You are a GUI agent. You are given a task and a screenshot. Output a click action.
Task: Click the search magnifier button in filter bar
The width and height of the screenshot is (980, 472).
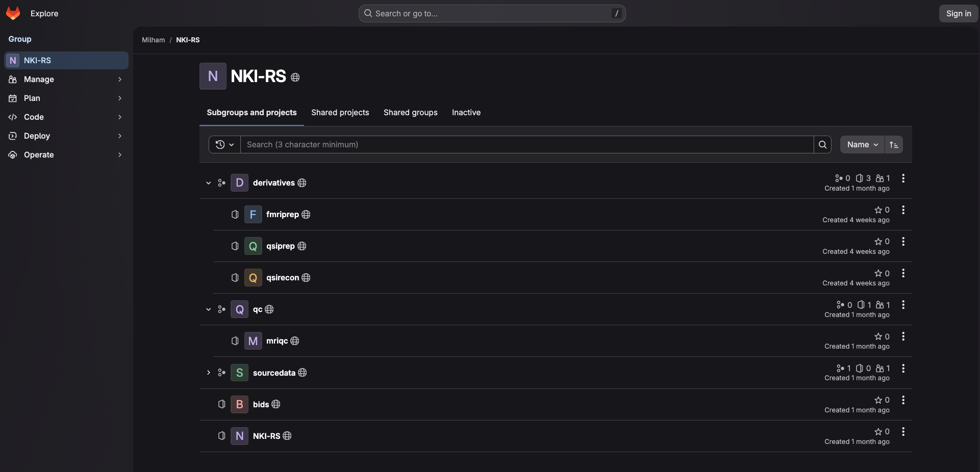822,145
